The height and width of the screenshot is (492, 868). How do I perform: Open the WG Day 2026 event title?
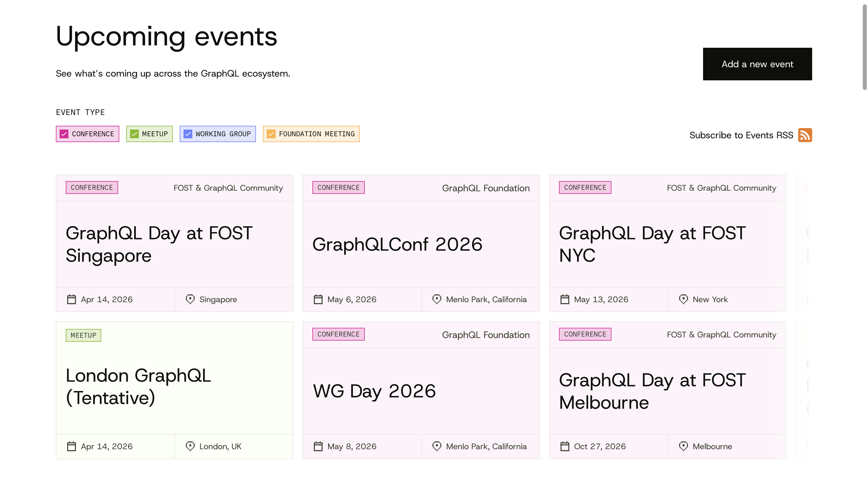tap(374, 391)
